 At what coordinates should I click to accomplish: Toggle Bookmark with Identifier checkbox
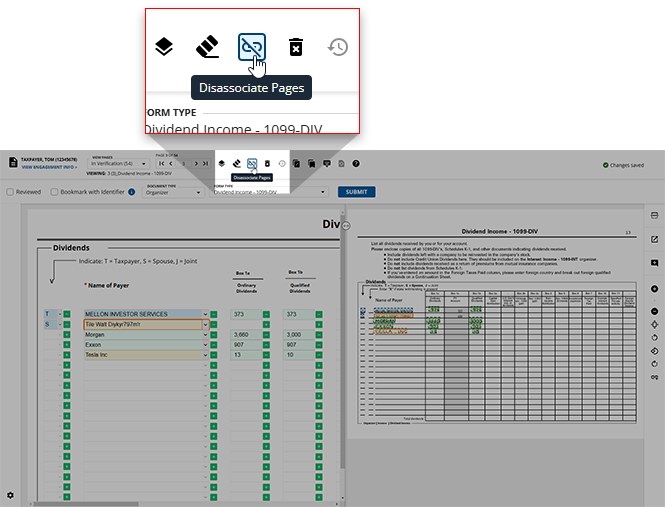click(53, 192)
